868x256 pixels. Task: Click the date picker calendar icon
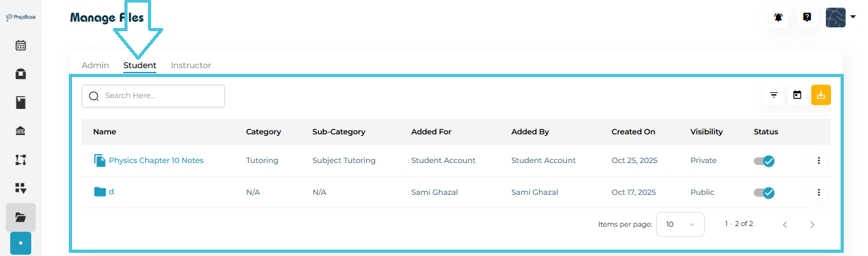point(797,95)
